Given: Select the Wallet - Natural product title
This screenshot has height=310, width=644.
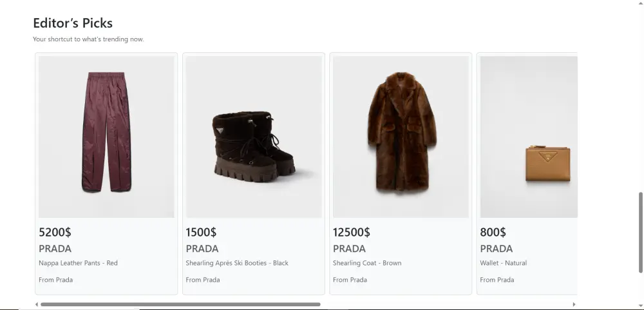Looking at the screenshot, I should 504,263.
